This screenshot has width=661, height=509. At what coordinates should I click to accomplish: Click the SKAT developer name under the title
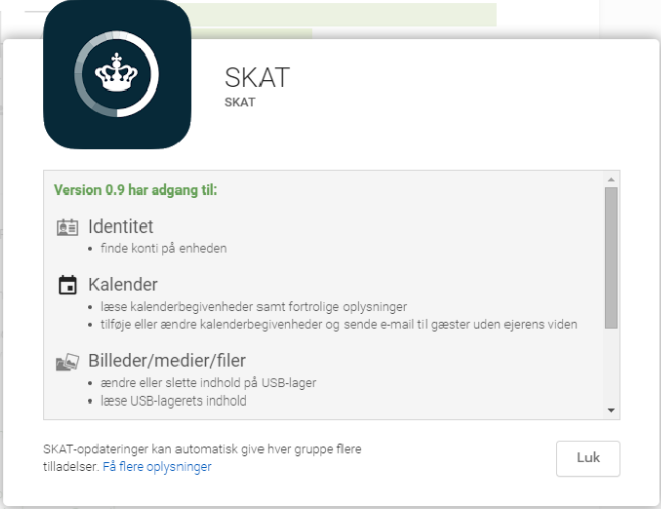tap(240, 102)
